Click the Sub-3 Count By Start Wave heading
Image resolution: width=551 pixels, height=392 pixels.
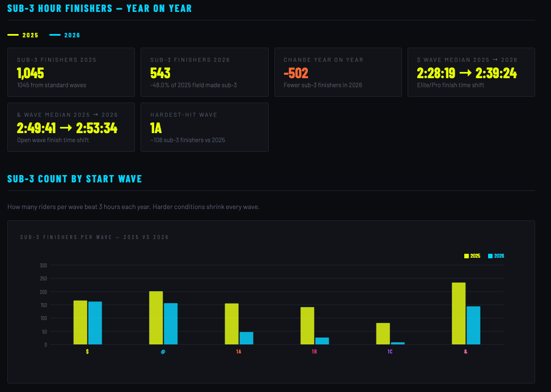click(x=74, y=179)
